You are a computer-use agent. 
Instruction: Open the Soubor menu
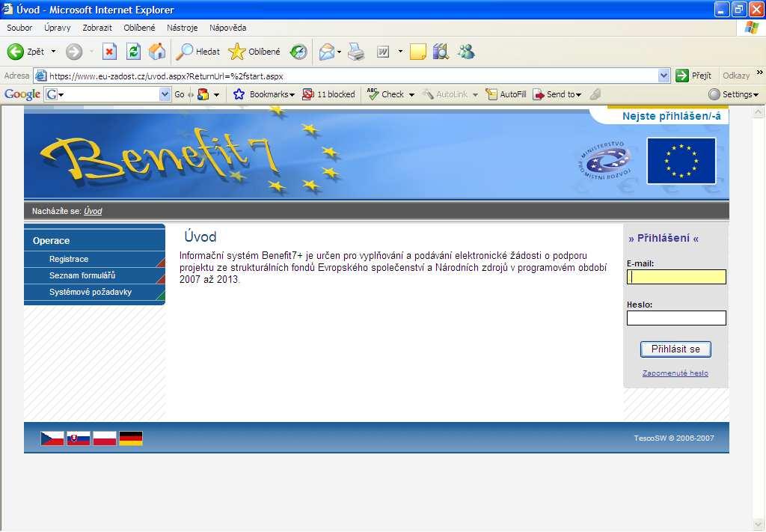(x=19, y=28)
